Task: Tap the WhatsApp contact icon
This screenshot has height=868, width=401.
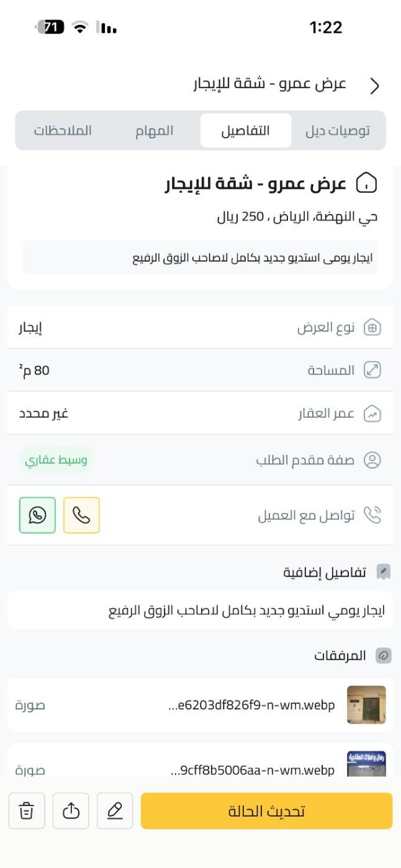Action: click(37, 515)
